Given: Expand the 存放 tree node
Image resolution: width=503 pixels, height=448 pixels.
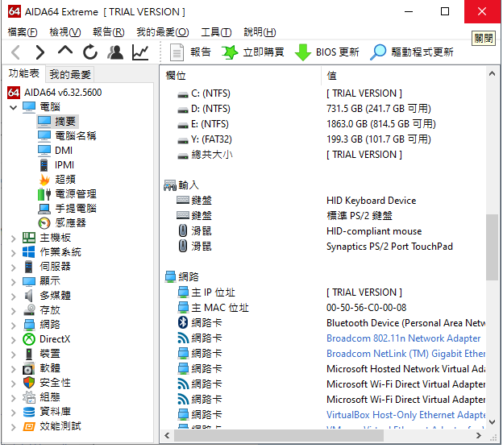Looking at the screenshot, I should click(x=14, y=311).
